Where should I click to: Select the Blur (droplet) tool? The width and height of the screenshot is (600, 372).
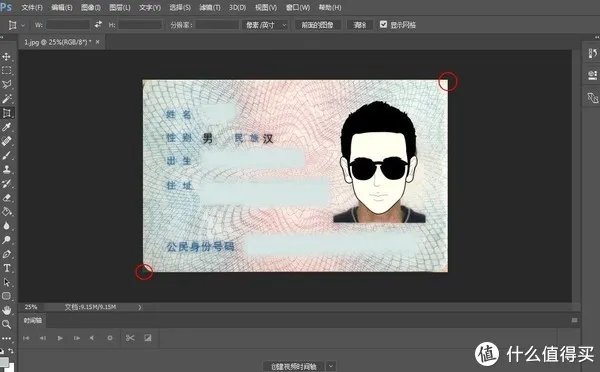coord(7,226)
